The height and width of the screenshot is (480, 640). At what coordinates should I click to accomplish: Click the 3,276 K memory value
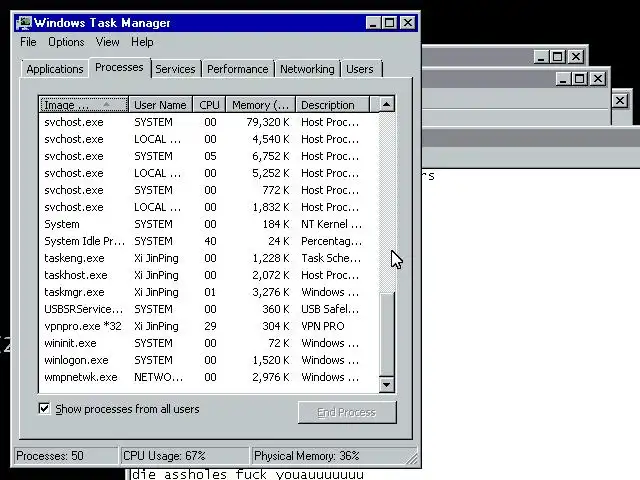click(x=271, y=292)
